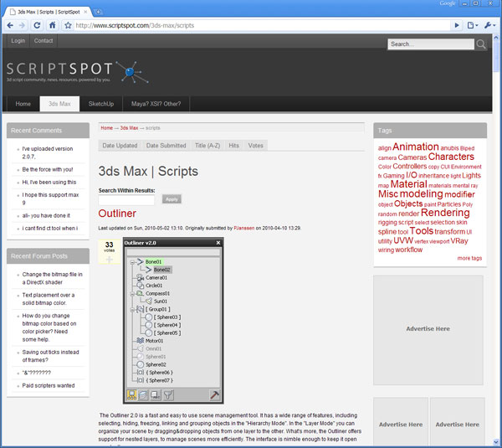
Task: Sort by Date Submitted
Action: (166, 146)
